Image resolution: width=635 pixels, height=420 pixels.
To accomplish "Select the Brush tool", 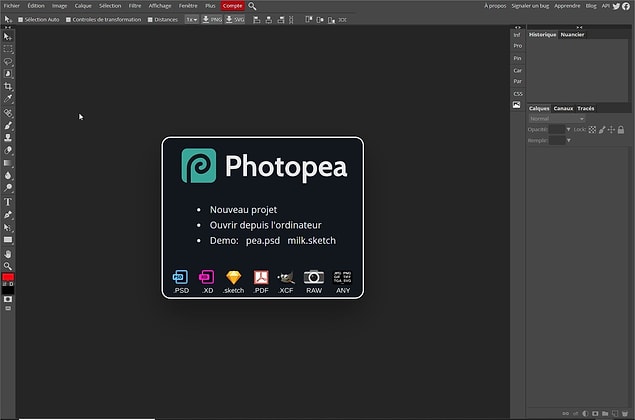I will click(x=8, y=126).
